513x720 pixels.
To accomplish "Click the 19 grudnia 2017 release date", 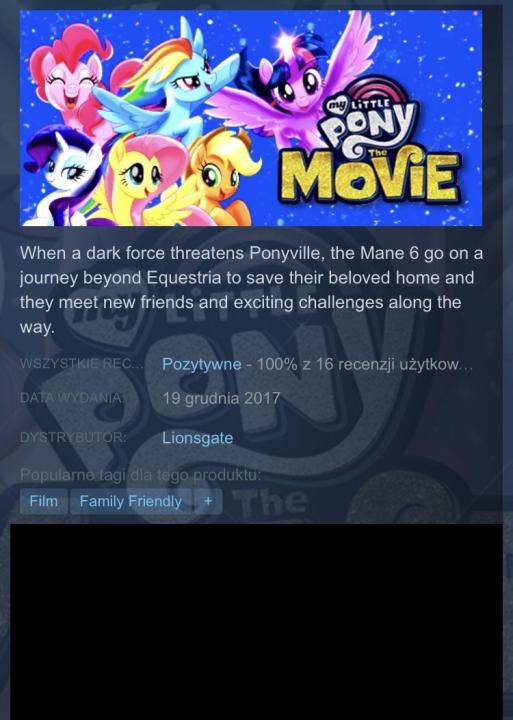I will (x=221, y=398).
